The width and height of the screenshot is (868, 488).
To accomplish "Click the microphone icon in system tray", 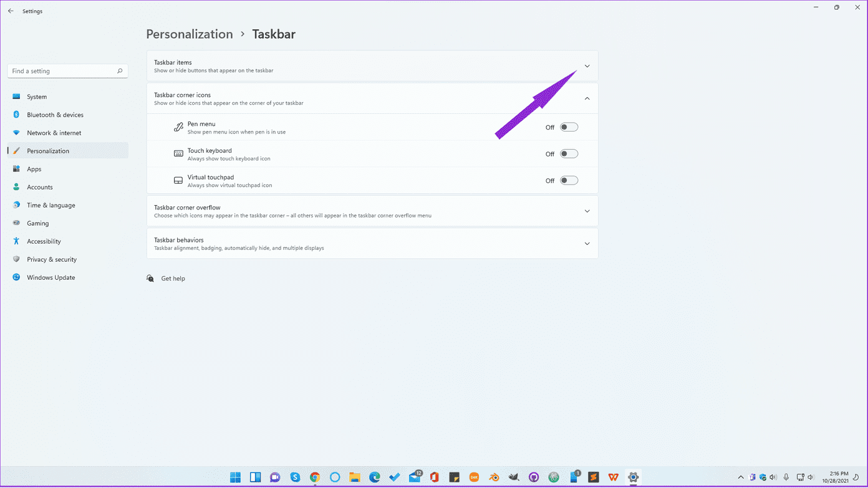I will coord(786,477).
